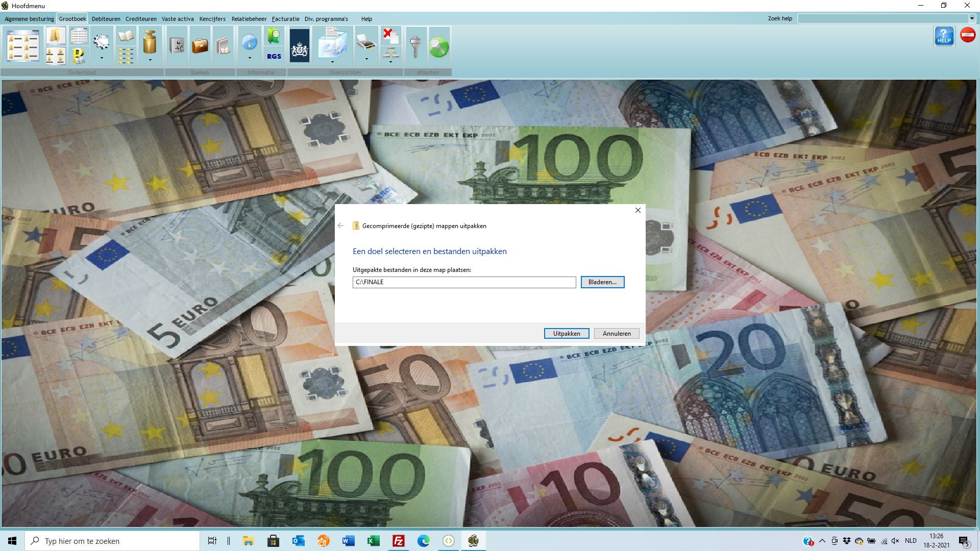The image size is (980, 551).
Task: Open the Kencijfers tab
Action: 212,19
